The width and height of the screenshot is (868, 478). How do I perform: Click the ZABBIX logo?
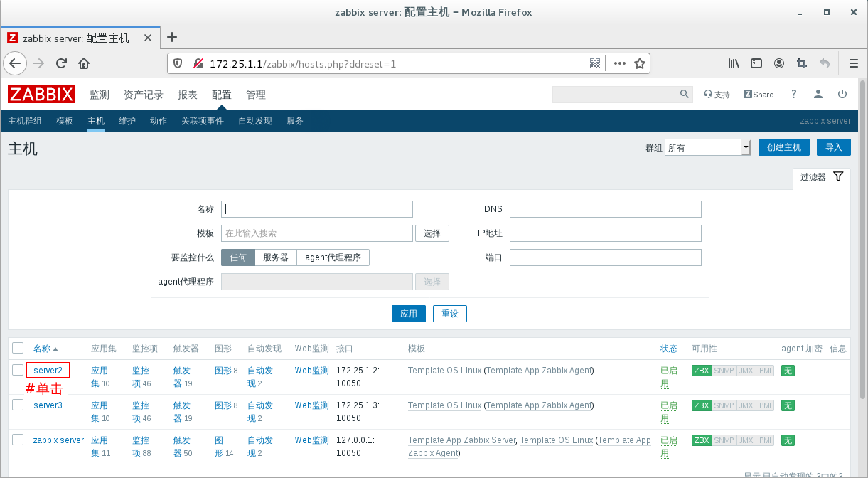(x=41, y=95)
